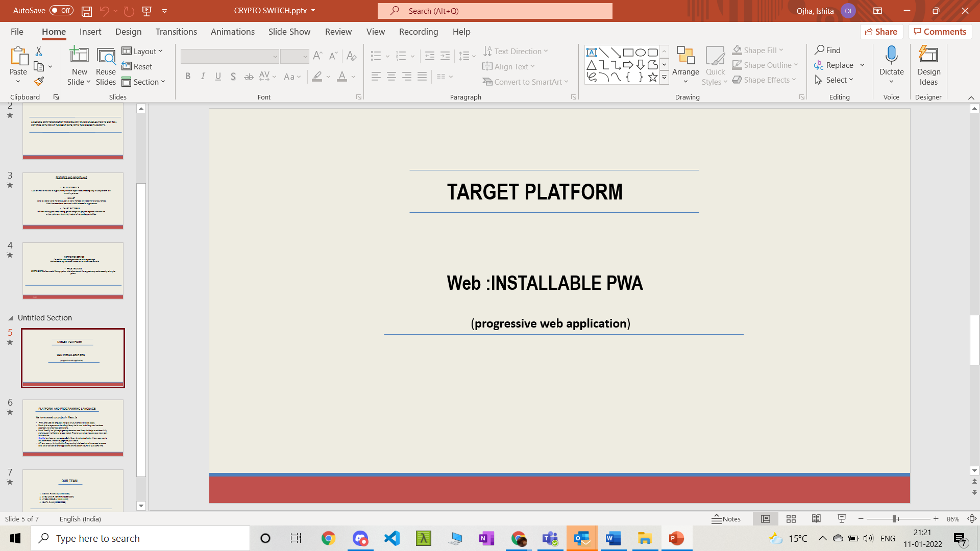Screen dimensions: 980x551
Task: Click the New Slide icon
Action: point(79,56)
